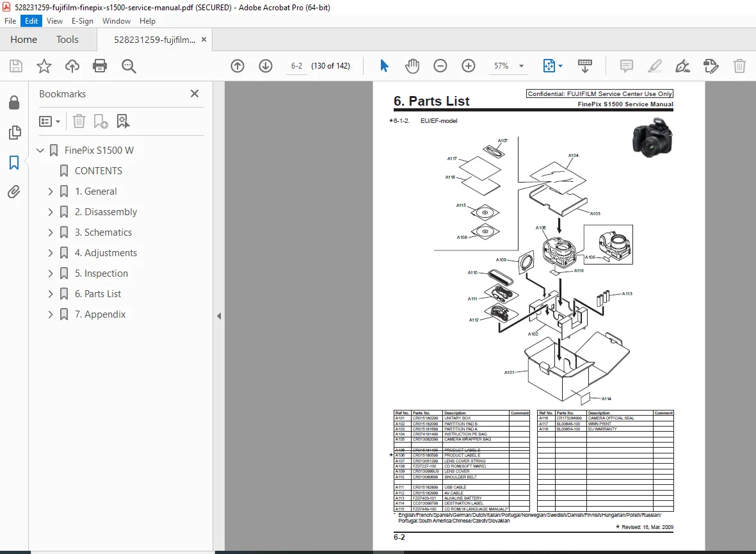
Task: Click the Add comment speech bubble
Action: (626, 65)
